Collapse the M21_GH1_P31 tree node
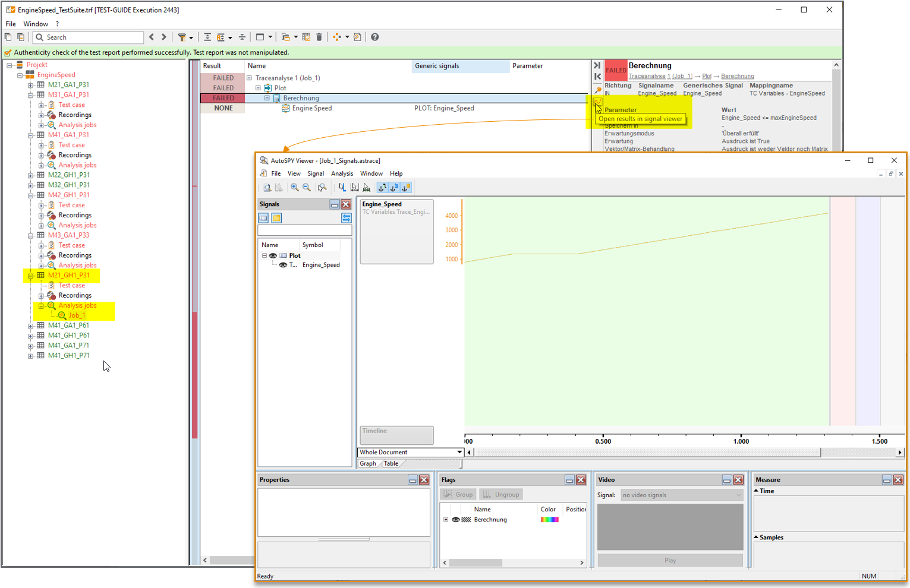Image resolution: width=910 pixels, height=588 pixels. [30, 275]
